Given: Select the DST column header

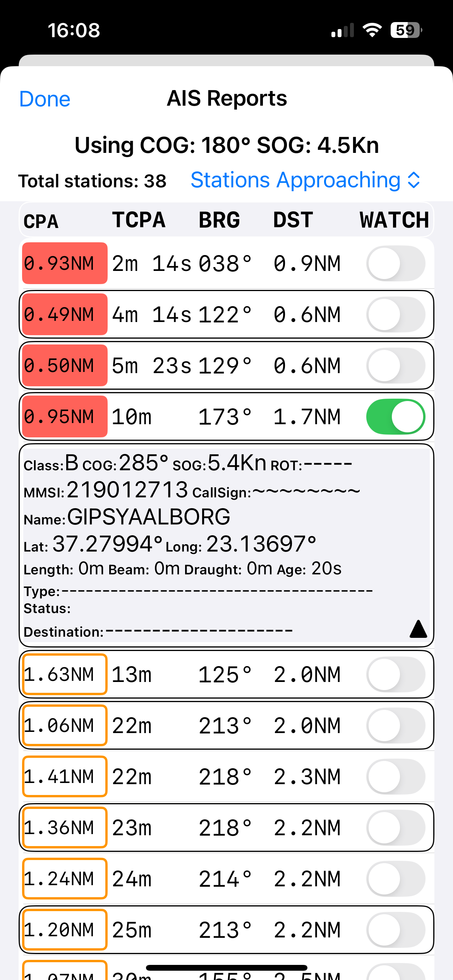Looking at the screenshot, I should [x=293, y=220].
